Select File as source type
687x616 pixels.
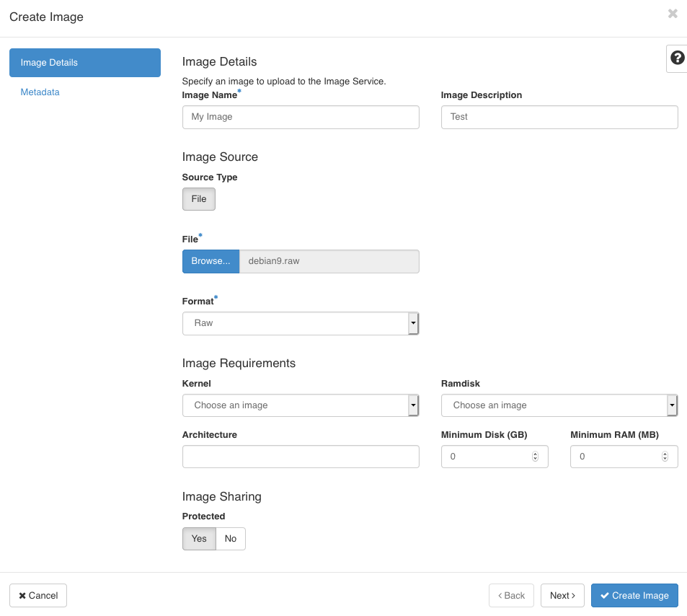point(199,199)
